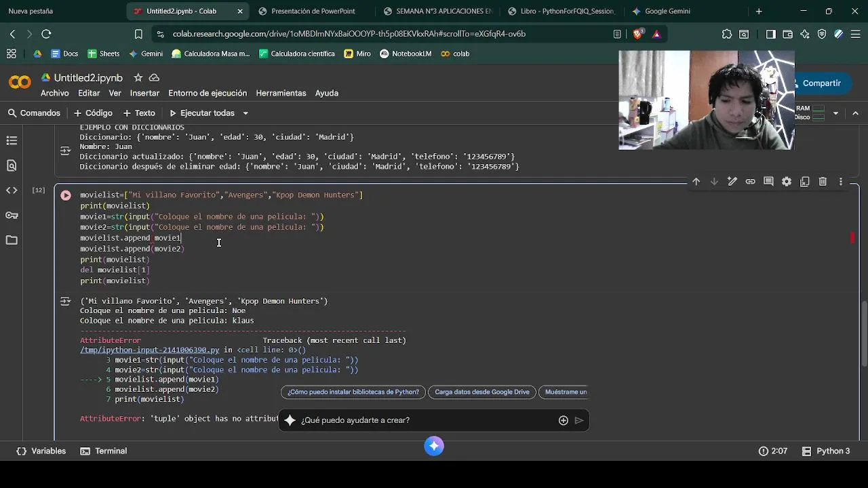This screenshot has height=488, width=868.
Task: Delete the current cell
Action: (x=823, y=182)
